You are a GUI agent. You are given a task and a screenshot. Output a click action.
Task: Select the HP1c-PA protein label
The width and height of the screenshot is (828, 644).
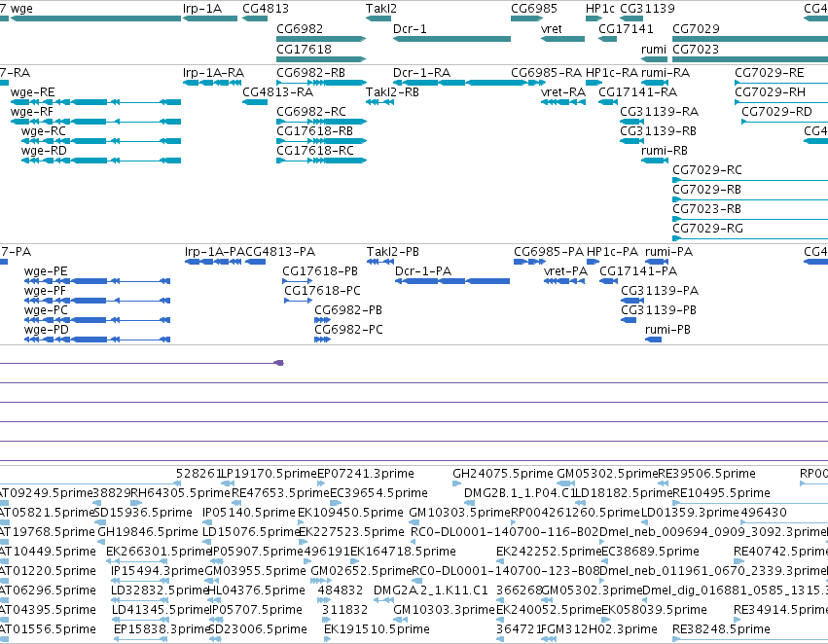pyautogui.click(x=613, y=252)
